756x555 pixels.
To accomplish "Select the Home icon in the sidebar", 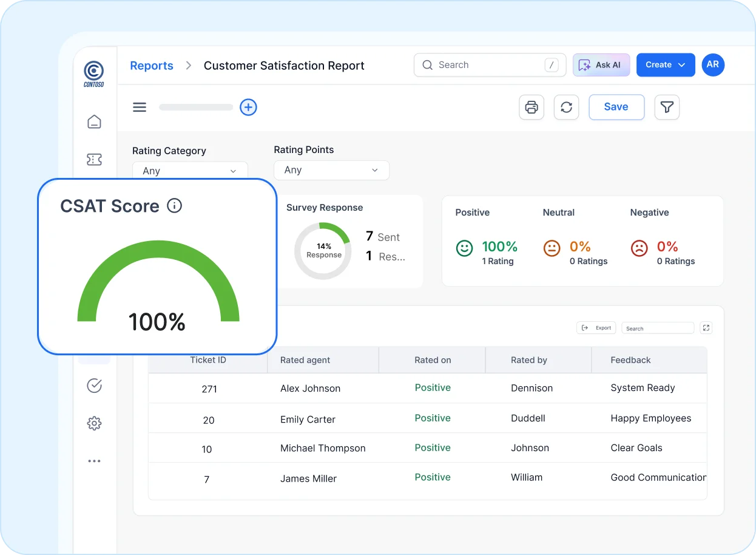I will pyautogui.click(x=94, y=121).
